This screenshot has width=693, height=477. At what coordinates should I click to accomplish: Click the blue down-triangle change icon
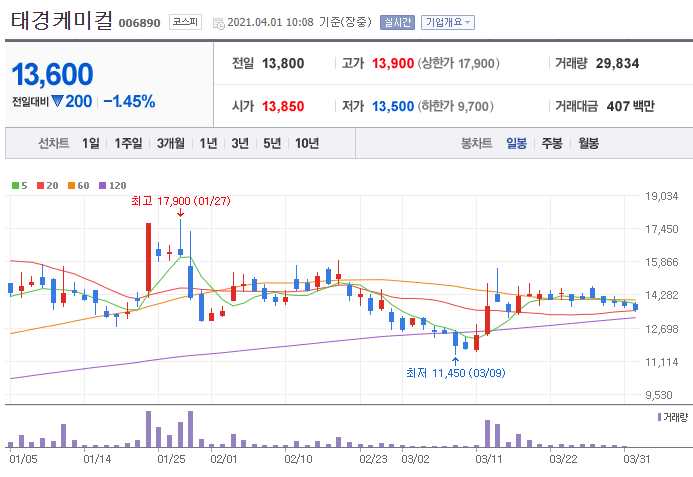click(x=58, y=101)
